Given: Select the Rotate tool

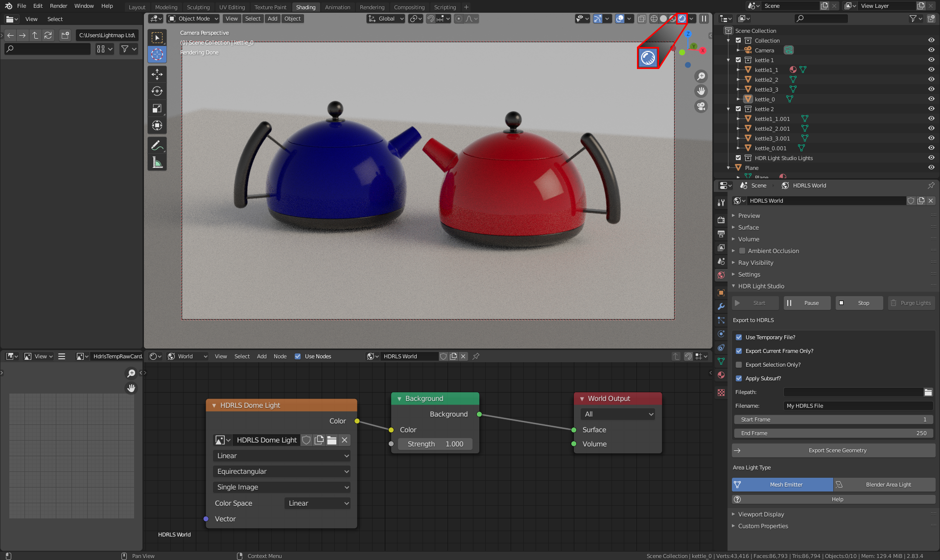Looking at the screenshot, I should pyautogui.click(x=157, y=91).
